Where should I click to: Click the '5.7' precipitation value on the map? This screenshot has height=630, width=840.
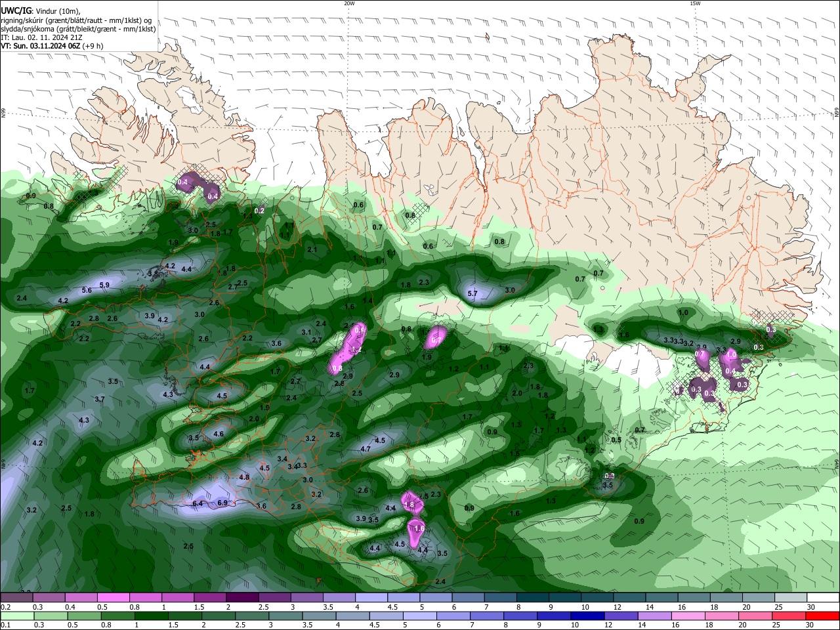coord(472,293)
